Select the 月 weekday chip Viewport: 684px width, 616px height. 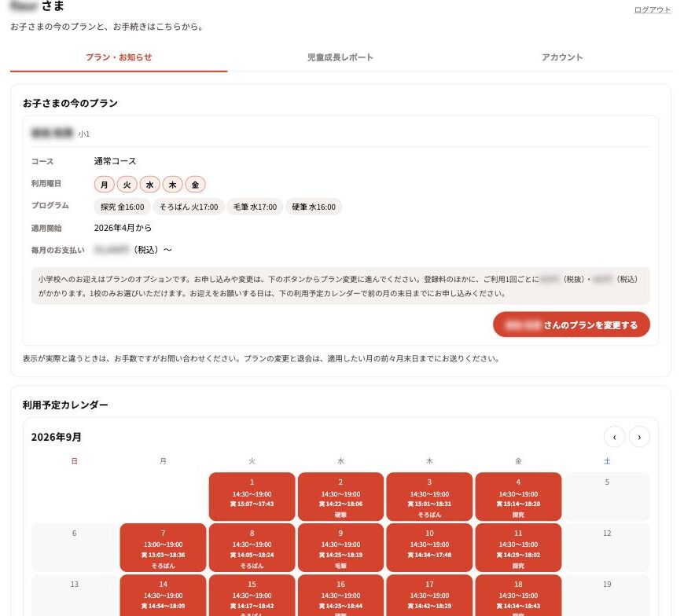coord(105,185)
